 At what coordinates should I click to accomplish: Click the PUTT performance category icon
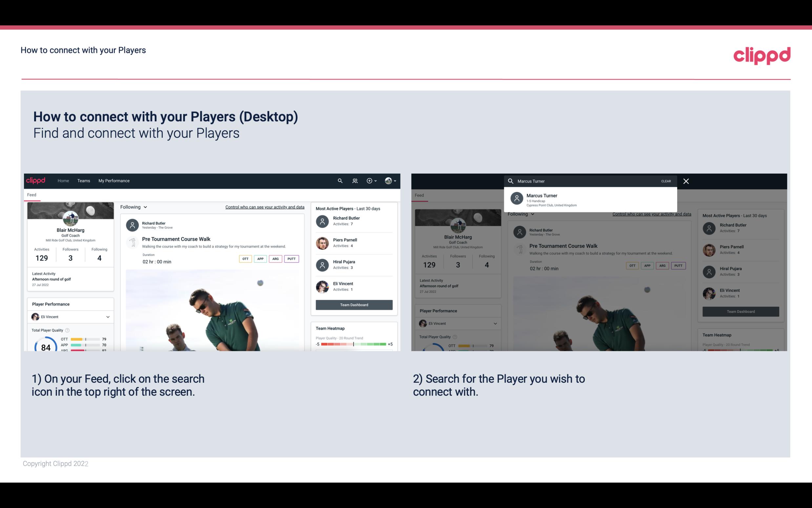(x=292, y=259)
